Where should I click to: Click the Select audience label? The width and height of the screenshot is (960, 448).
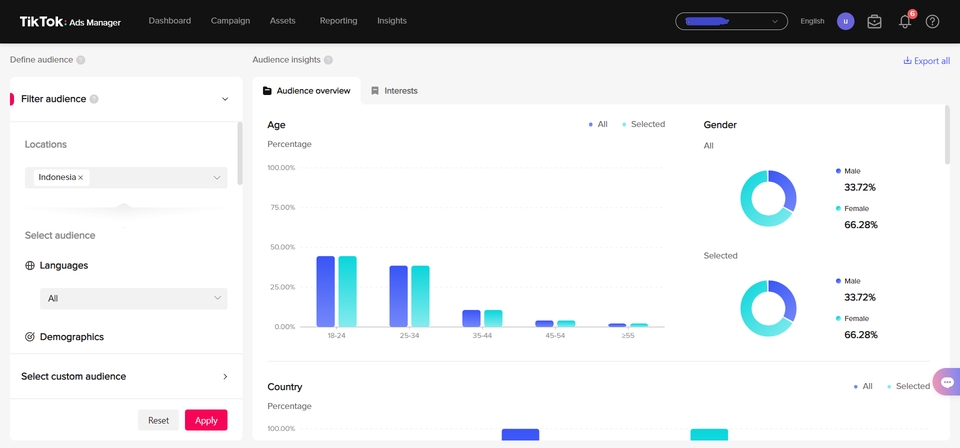pos(60,236)
